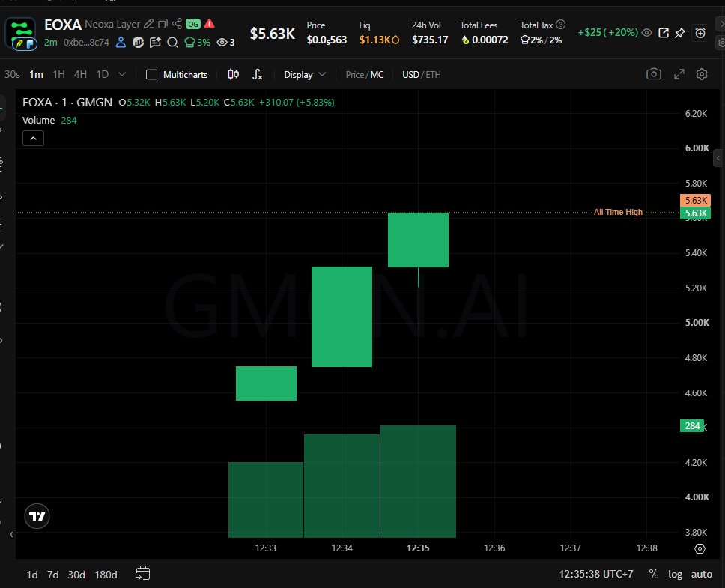Click the green OG badge
Image resolution: width=725 pixels, height=588 pixels.
click(192, 24)
